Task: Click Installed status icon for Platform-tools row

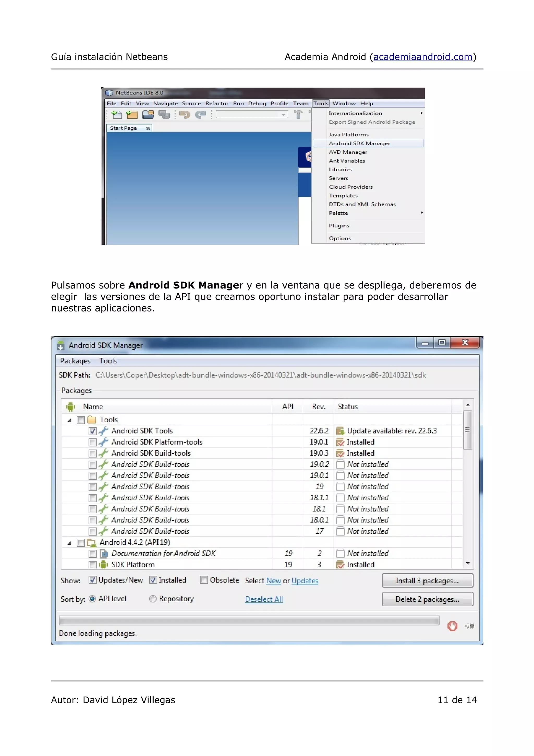Action: click(340, 442)
